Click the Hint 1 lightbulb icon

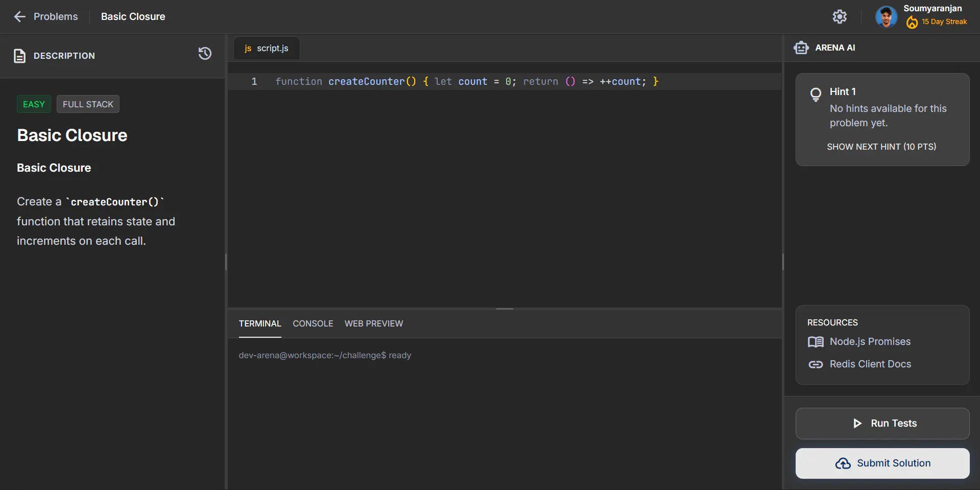coord(816,94)
